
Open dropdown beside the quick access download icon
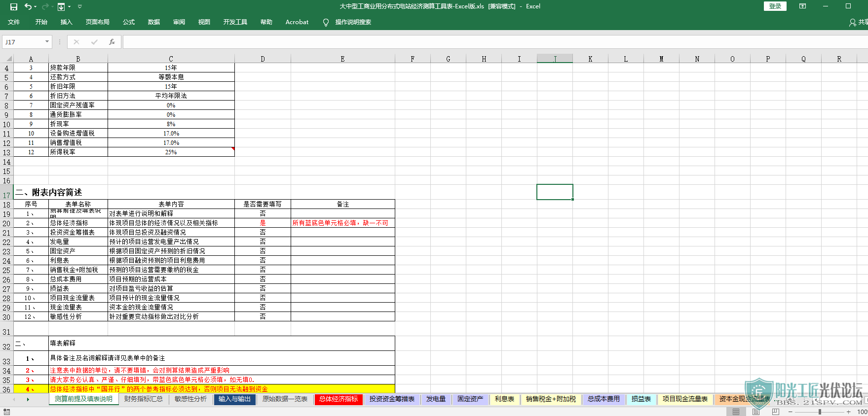pos(70,6)
